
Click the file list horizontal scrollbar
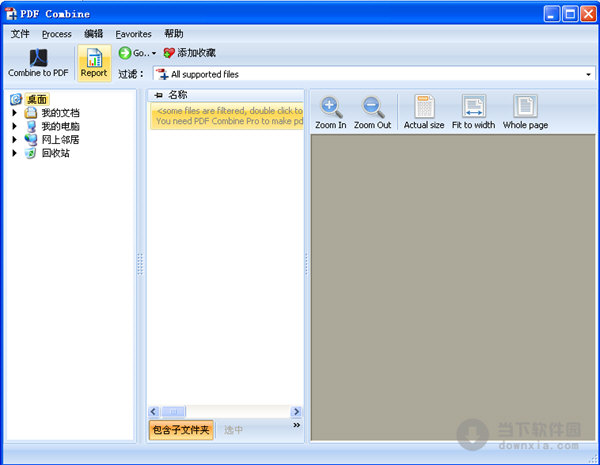coord(225,411)
